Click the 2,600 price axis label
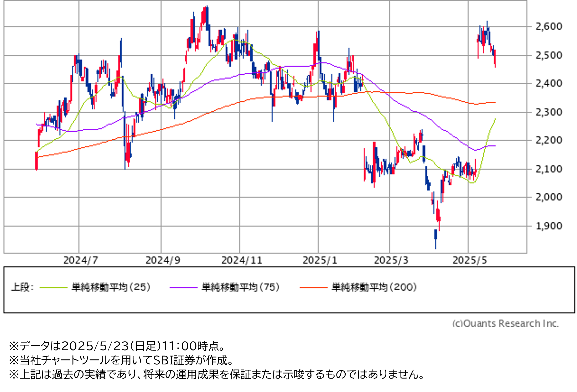 click(549, 27)
